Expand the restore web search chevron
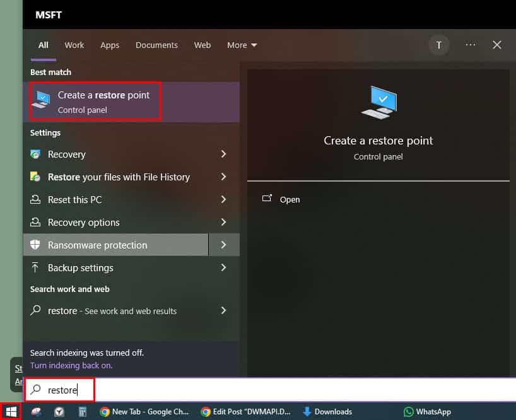516x420 pixels. pyautogui.click(x=224, y=310)
